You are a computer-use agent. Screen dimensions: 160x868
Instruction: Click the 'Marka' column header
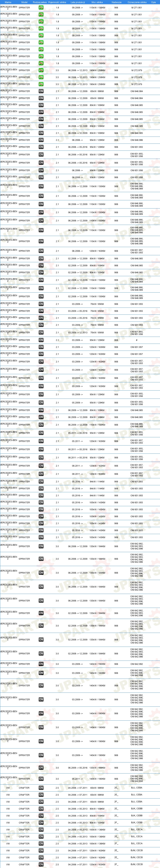click(x=8, y=2)
